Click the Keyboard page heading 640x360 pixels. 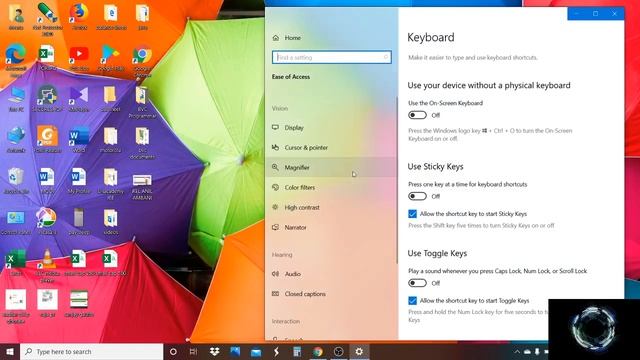pyautogui.click(x=431, y=38)
